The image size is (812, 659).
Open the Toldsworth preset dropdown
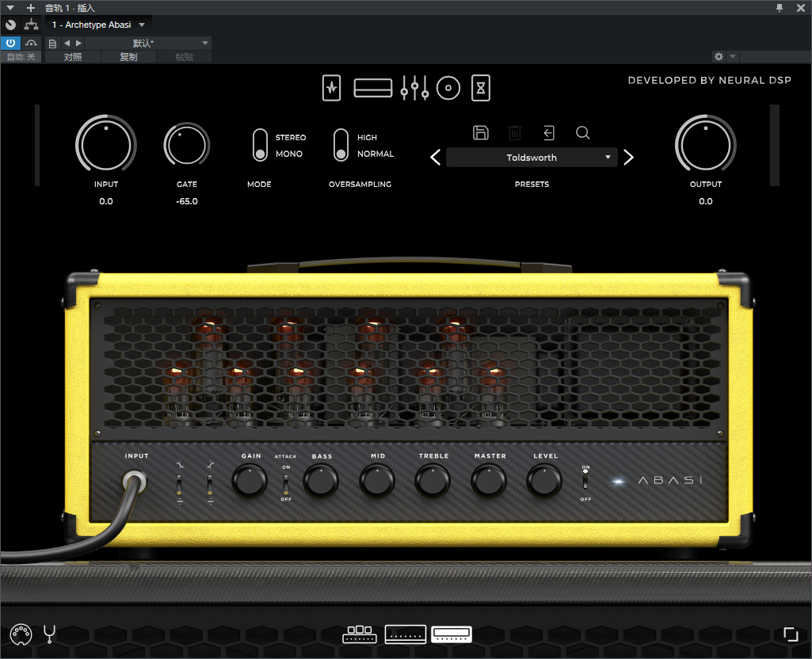click(532, 158)
